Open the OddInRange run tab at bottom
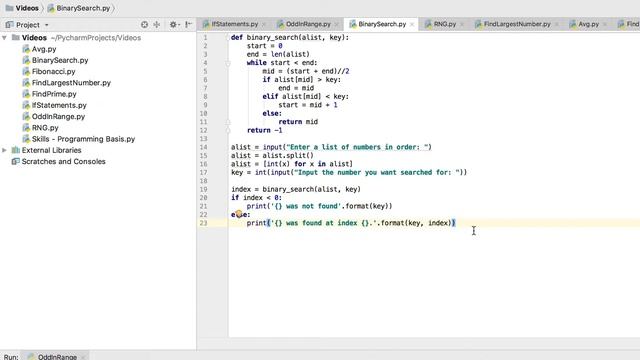This screenshot has width=640, height=360. [x=57, y=356]
